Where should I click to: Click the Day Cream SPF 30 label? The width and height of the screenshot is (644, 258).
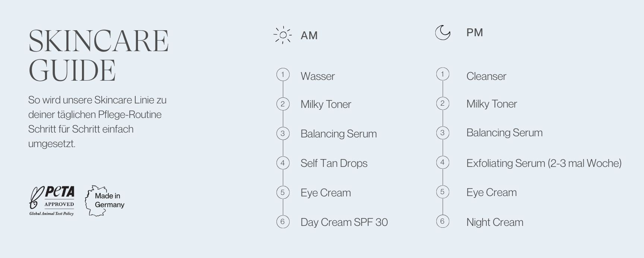pyautogui.click(x=344, y=222)
